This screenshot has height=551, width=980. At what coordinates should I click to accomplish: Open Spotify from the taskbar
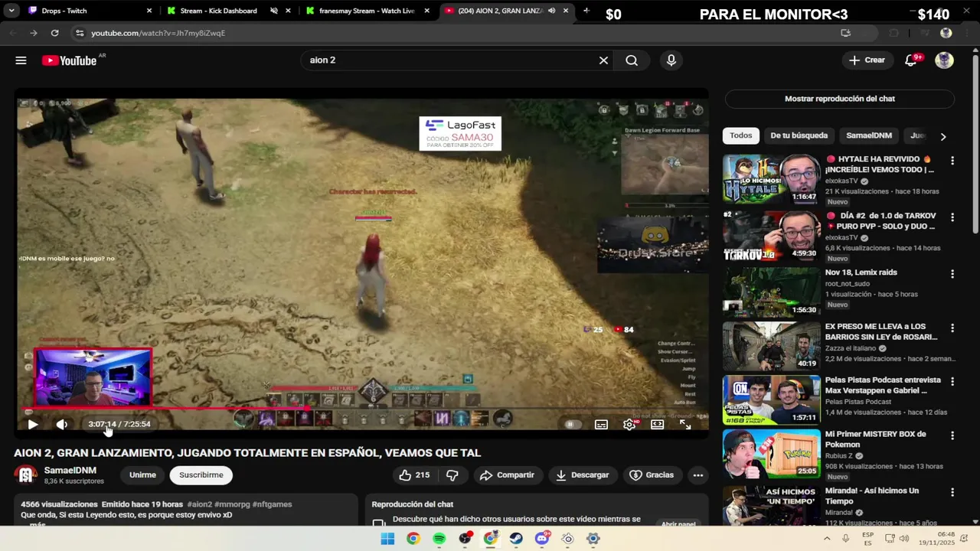click(439, 539)
